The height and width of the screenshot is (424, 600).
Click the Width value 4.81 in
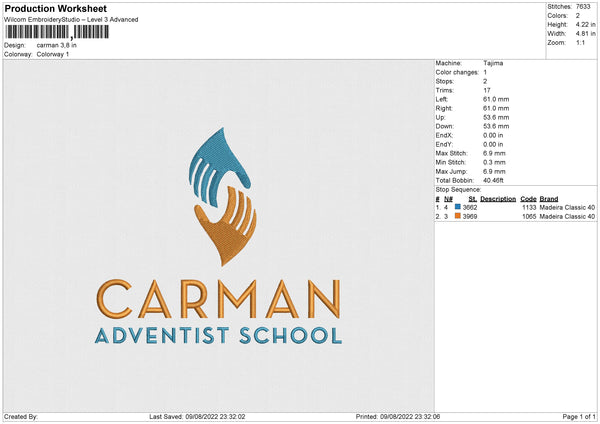tap(585, 34)
